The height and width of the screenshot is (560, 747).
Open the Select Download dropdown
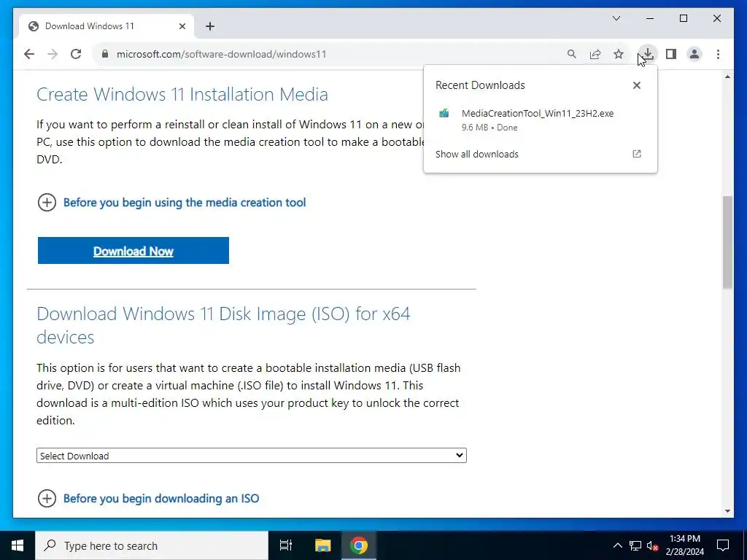[252, 455]
